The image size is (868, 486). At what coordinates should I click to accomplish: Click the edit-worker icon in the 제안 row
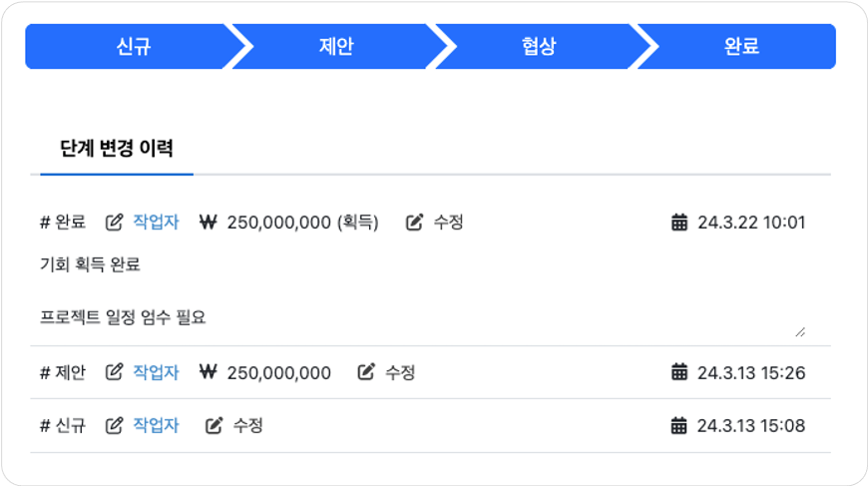tap(114, 372)
